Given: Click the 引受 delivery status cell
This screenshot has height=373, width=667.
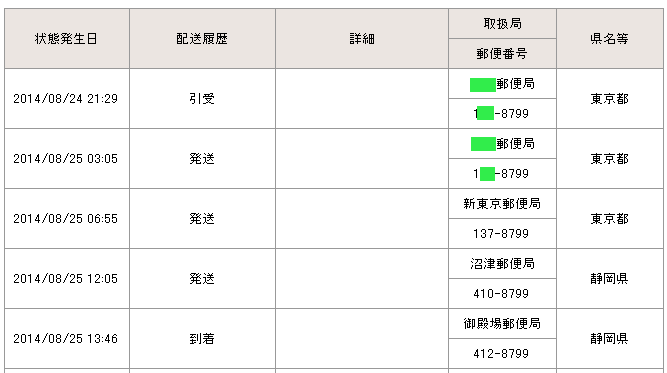Looking at the screenshot, I should pos(202,99).
